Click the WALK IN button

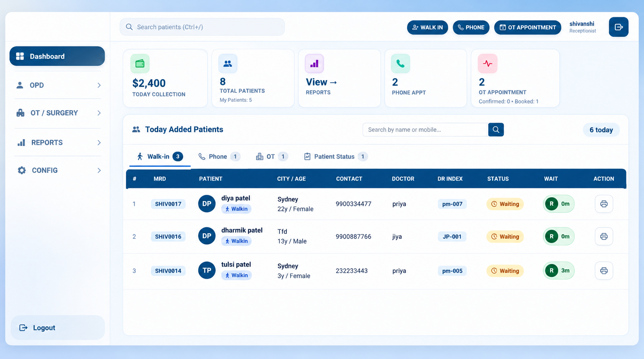427,27
